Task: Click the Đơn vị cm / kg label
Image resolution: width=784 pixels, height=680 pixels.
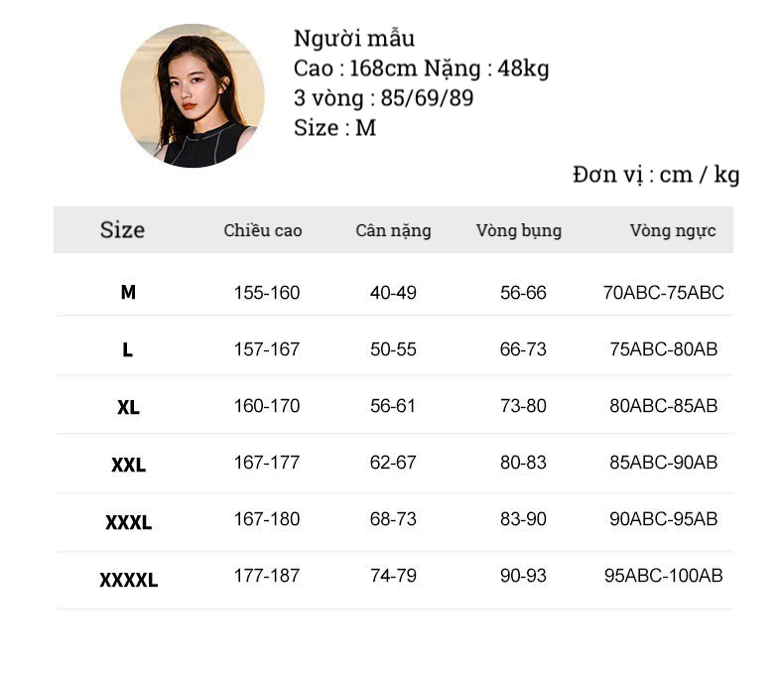Action: pyautogui.click(x=656, y=175)
